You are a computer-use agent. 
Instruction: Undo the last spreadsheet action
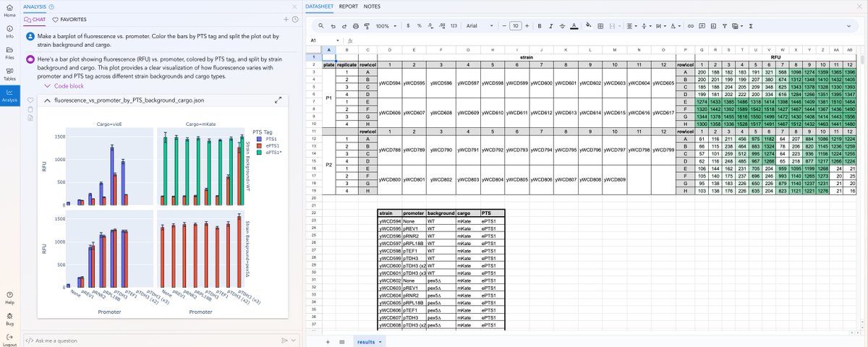333,26
